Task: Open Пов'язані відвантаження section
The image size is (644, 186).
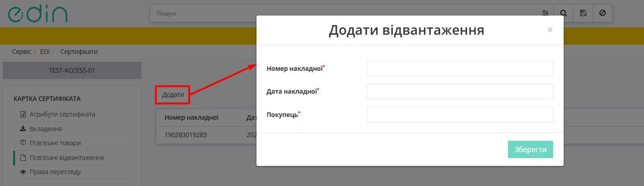Action: (67, 158)
